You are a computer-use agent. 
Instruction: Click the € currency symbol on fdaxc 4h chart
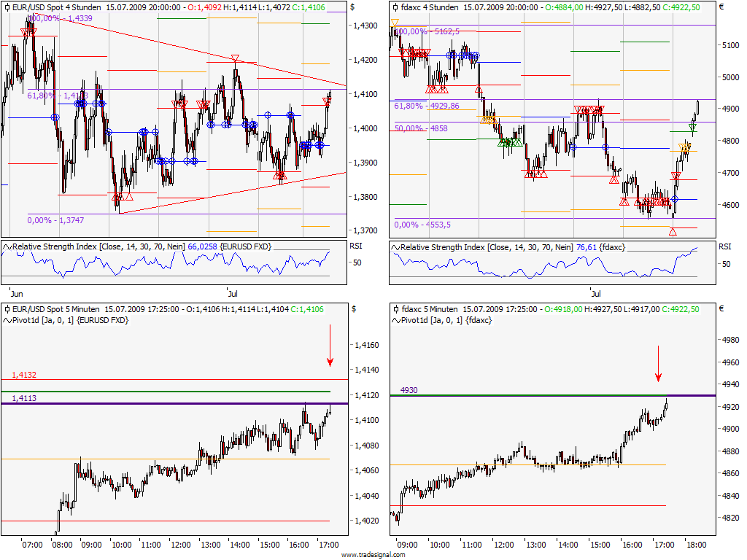click(721, 7)
